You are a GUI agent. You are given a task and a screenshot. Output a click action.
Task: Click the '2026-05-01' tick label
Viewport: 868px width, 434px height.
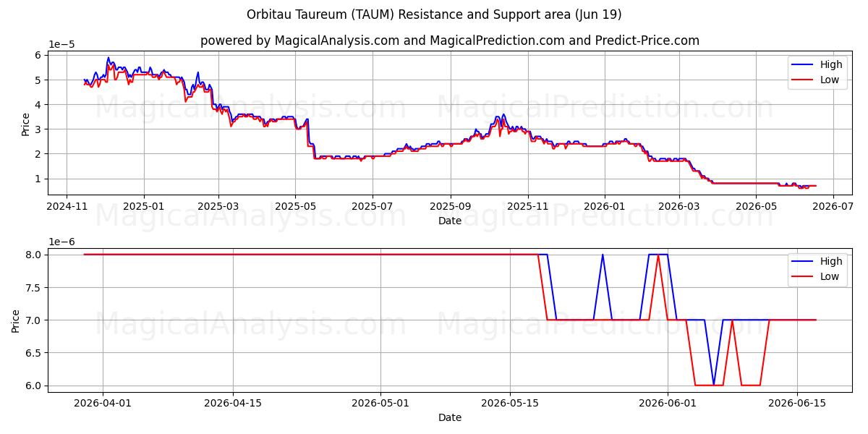[380, 404]
